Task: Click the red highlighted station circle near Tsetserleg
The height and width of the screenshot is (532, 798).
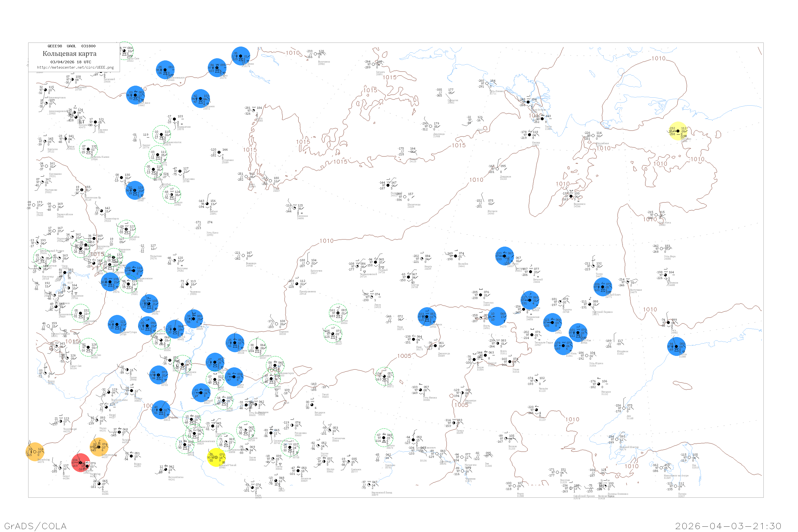Action: tap(81, 463)
